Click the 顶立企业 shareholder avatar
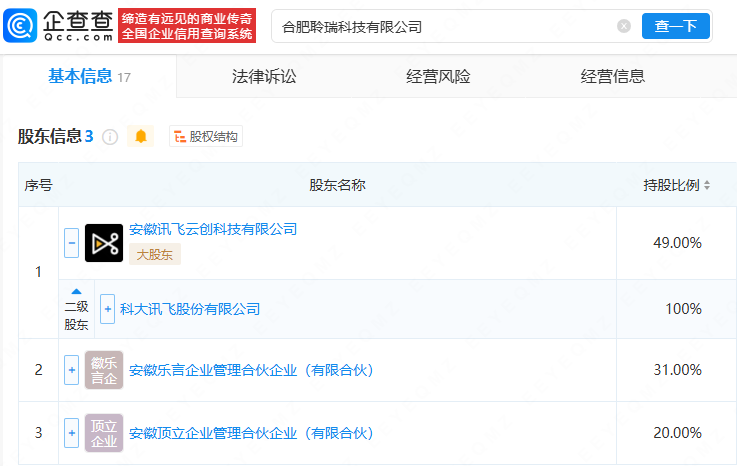The width and height of the screenshot is (737, 466). click(104, 433)
